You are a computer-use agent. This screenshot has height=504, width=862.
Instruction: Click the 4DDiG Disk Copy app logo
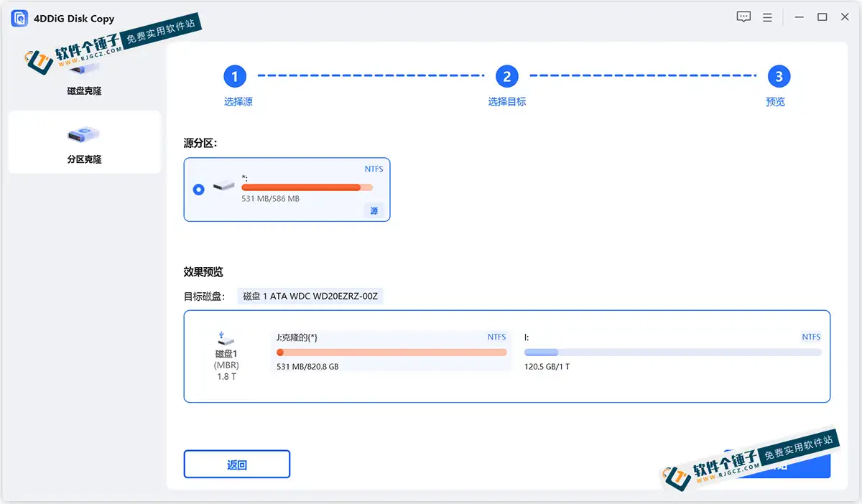click(19, 18)
